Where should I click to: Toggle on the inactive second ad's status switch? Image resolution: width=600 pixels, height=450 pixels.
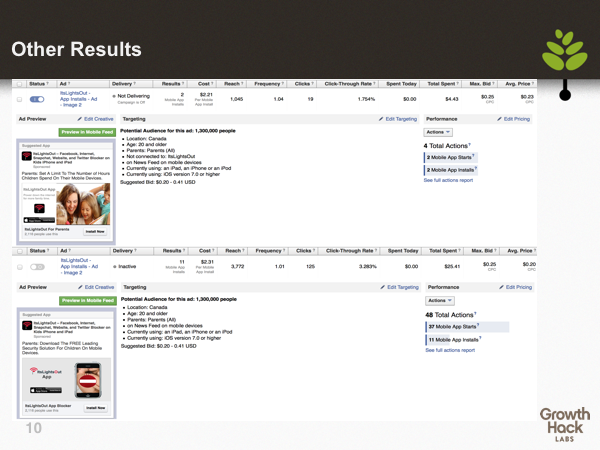pos(37,267)
